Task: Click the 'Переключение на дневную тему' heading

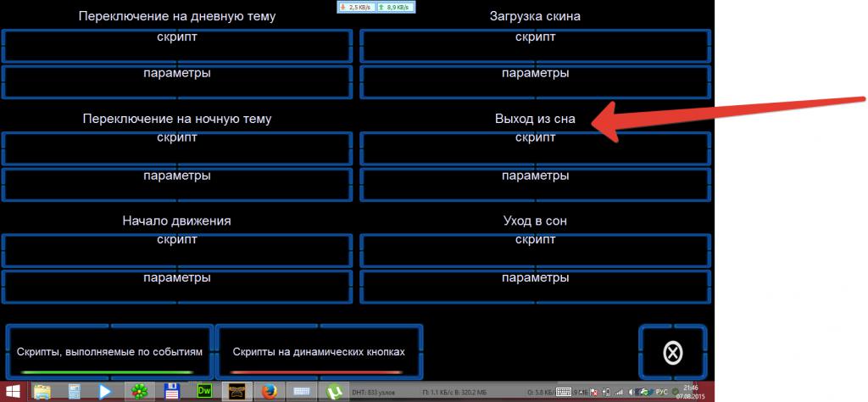Action: click(177, 16)
